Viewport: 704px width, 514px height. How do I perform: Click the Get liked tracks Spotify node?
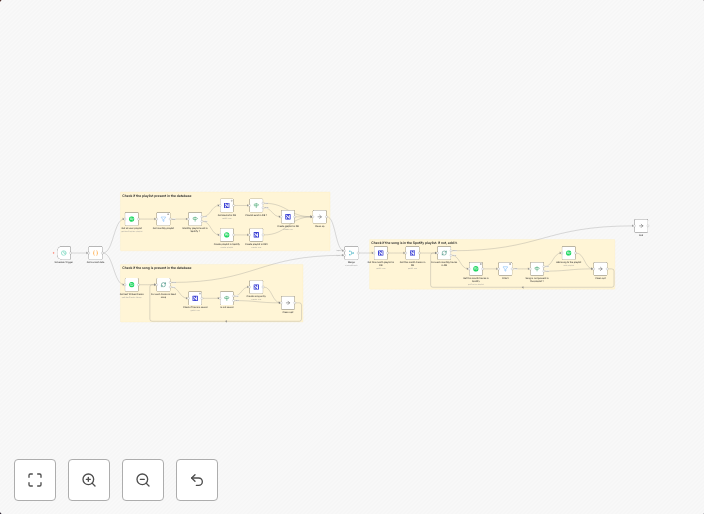131,285
